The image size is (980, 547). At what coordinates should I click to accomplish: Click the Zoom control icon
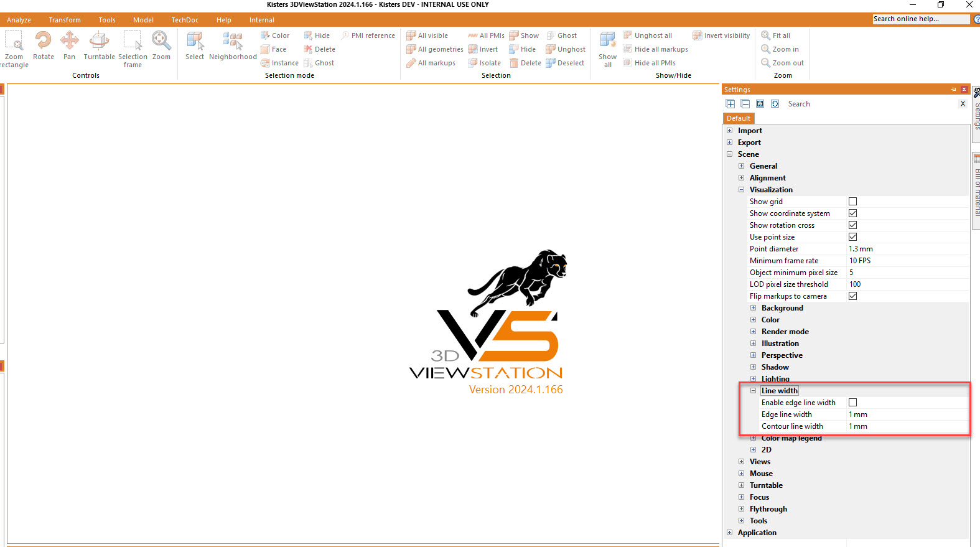click(161, 45)
